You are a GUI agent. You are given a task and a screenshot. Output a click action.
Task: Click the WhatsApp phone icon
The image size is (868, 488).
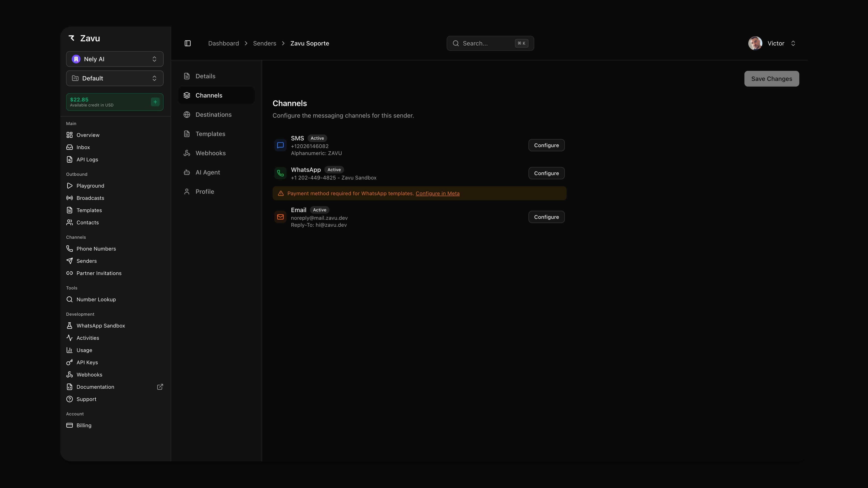click(280, 174)
